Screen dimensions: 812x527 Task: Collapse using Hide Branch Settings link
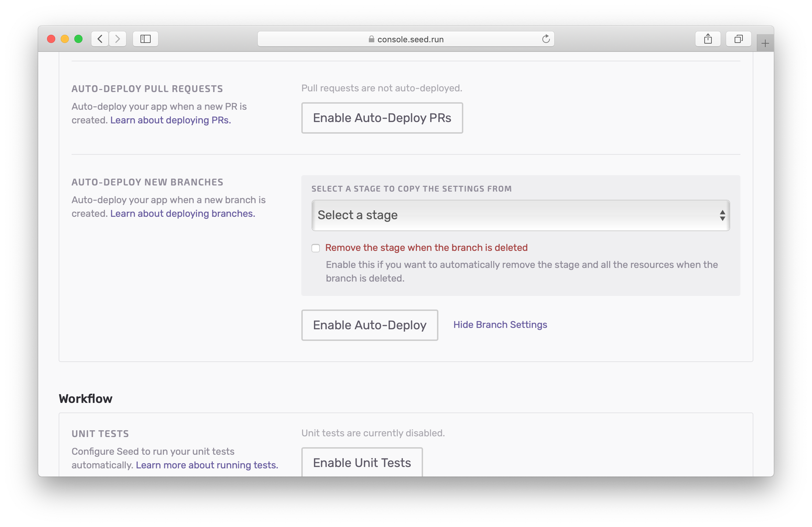(x=500, y=325)
